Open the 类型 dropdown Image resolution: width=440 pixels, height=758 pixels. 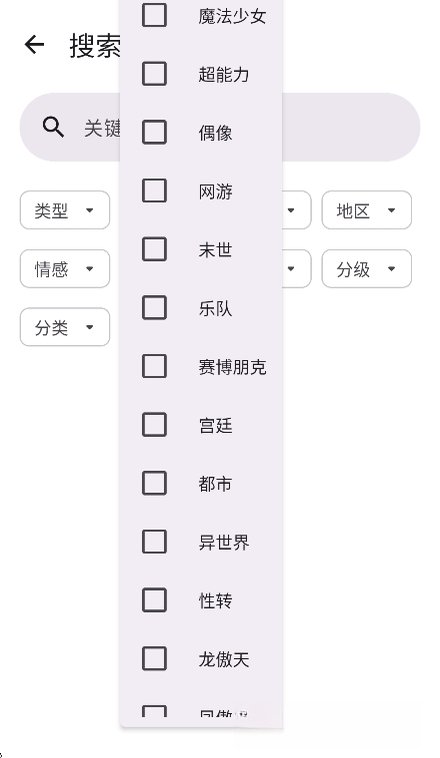pyautogui.click(x=65, y=210)
